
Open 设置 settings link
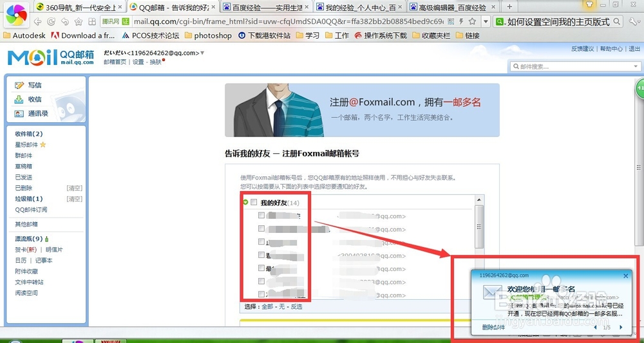pos(138,62)
